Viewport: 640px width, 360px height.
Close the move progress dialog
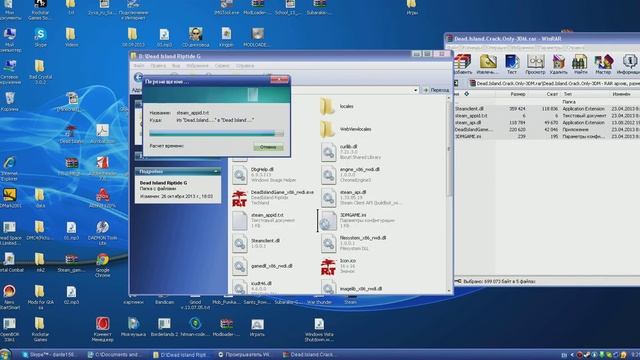[280, 80]
